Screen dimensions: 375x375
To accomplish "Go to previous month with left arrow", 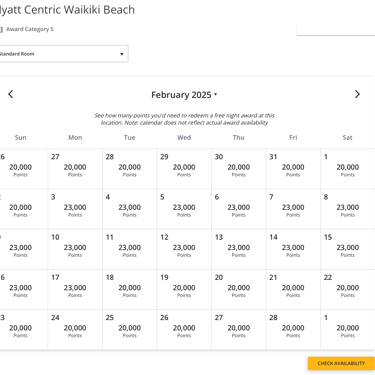I will point(11,94).
